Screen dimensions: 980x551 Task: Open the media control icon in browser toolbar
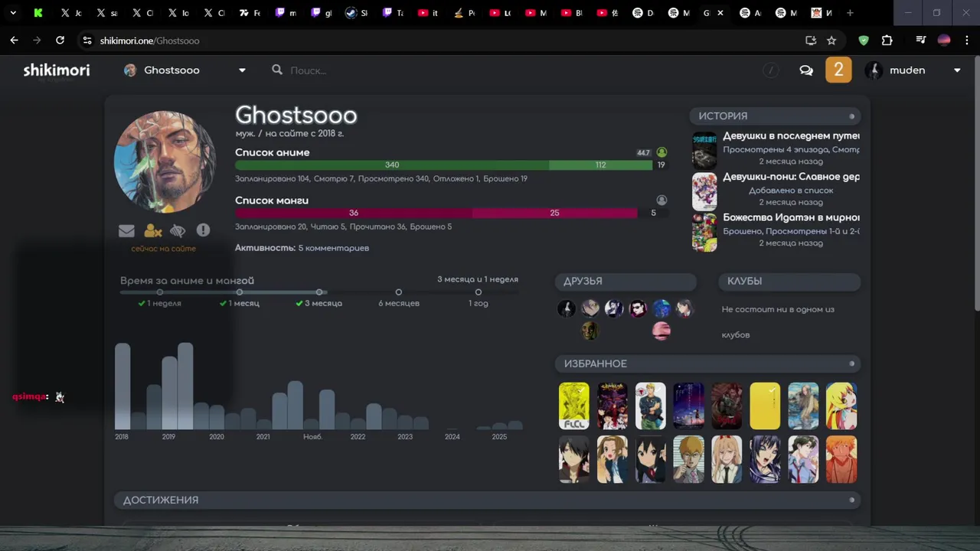pos(921,41)
